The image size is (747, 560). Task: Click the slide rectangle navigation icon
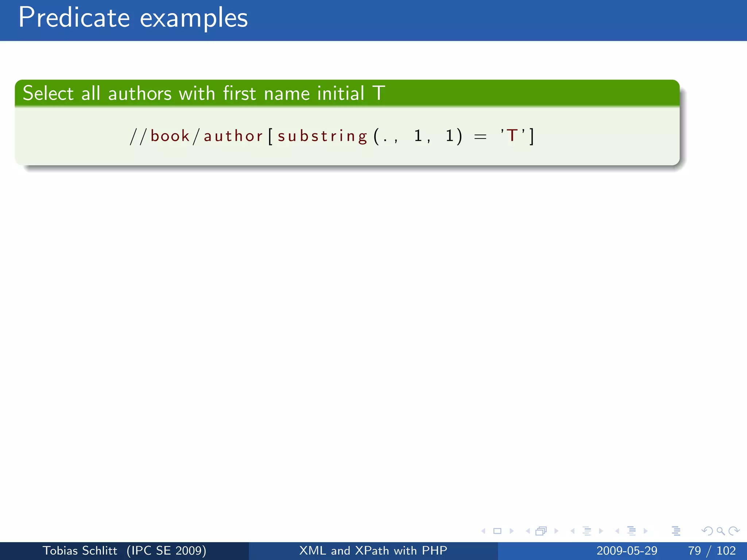497,531
